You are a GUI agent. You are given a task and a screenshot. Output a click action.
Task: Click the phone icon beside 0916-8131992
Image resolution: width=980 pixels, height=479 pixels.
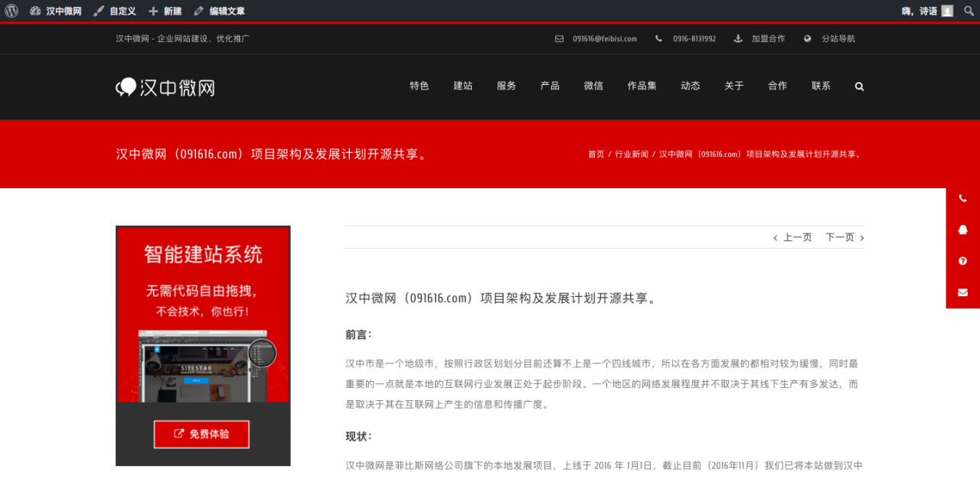pos(658,39)
